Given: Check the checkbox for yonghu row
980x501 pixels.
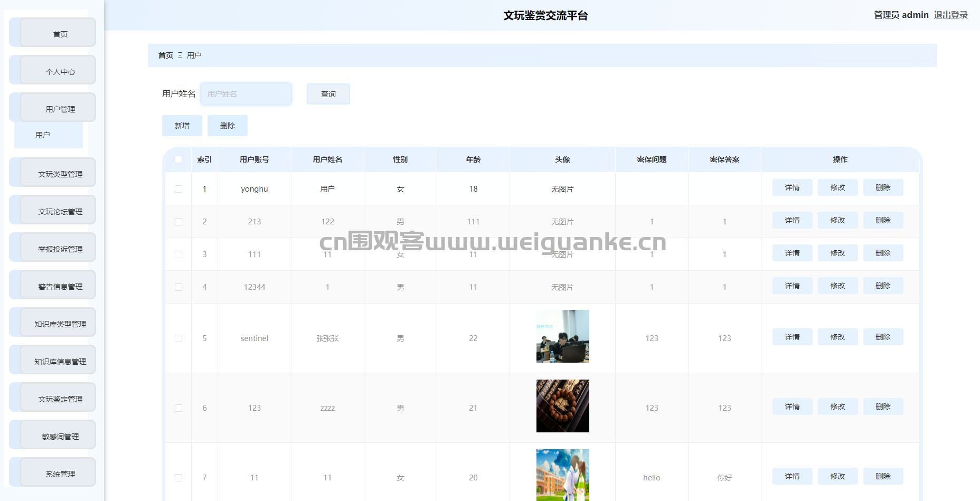Looking at the screenshot, I should tap(178, 189).
